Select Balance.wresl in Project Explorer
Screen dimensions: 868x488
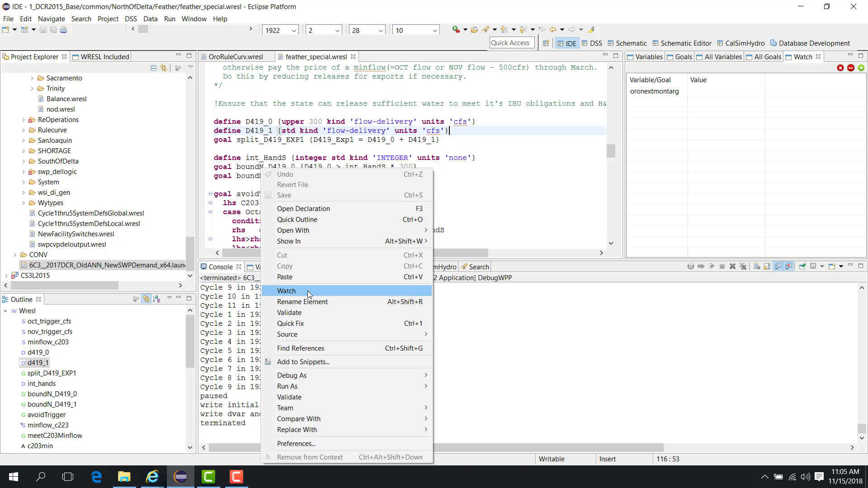coord(66,99)
